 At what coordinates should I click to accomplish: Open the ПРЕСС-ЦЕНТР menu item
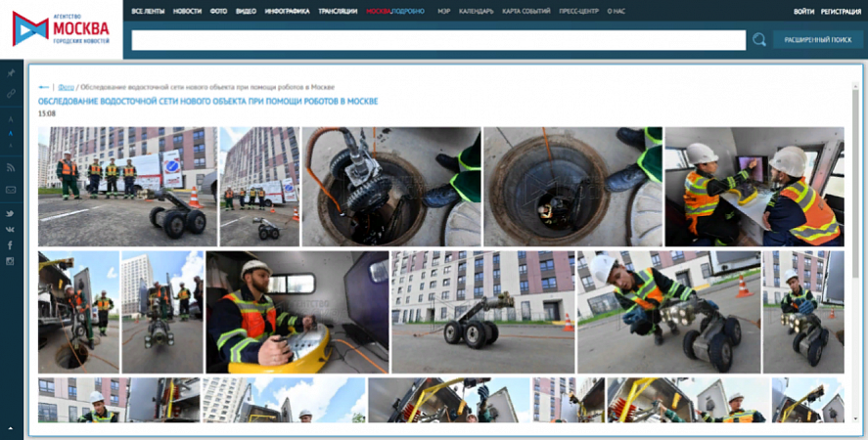[579, 11]
